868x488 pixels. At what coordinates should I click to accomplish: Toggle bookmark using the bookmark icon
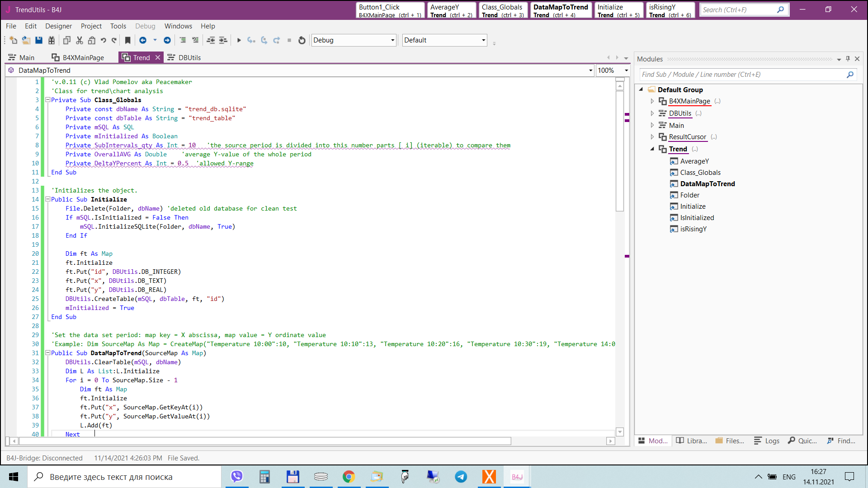128,40
